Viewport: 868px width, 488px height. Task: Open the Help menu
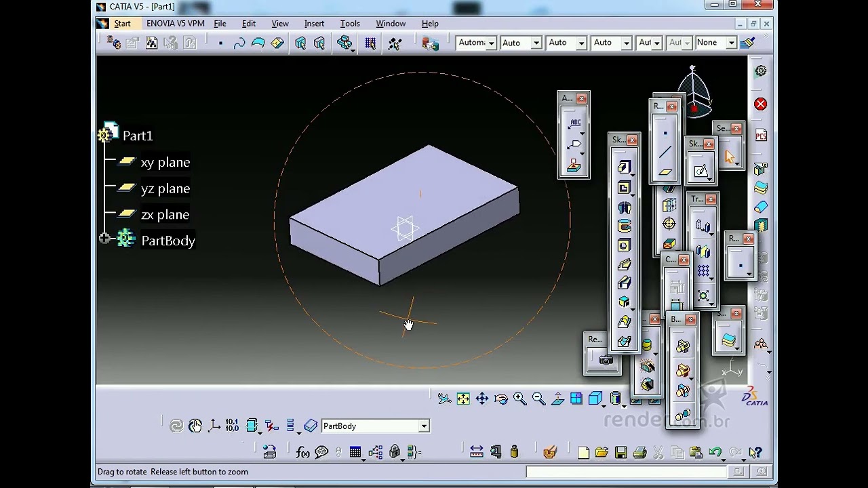(430, 24)
